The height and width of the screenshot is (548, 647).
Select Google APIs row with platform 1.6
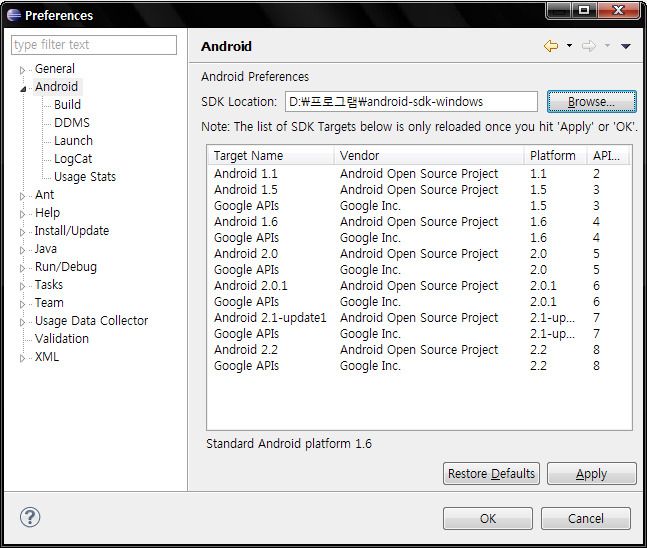419,238
